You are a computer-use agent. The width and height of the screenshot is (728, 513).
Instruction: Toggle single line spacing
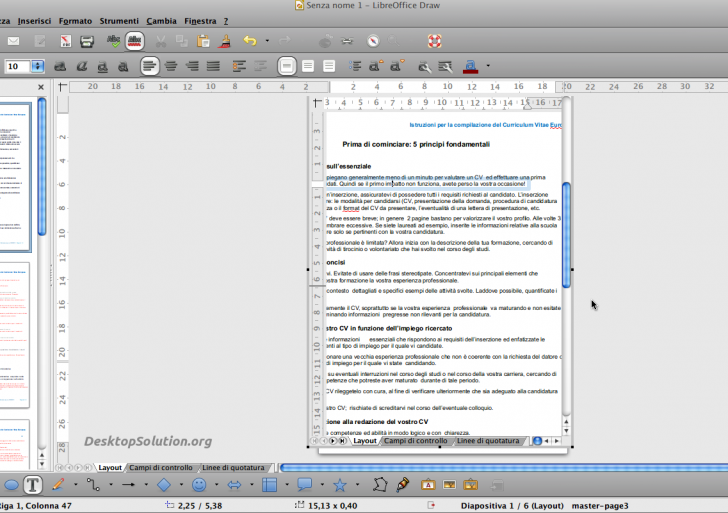pos(287,66)
